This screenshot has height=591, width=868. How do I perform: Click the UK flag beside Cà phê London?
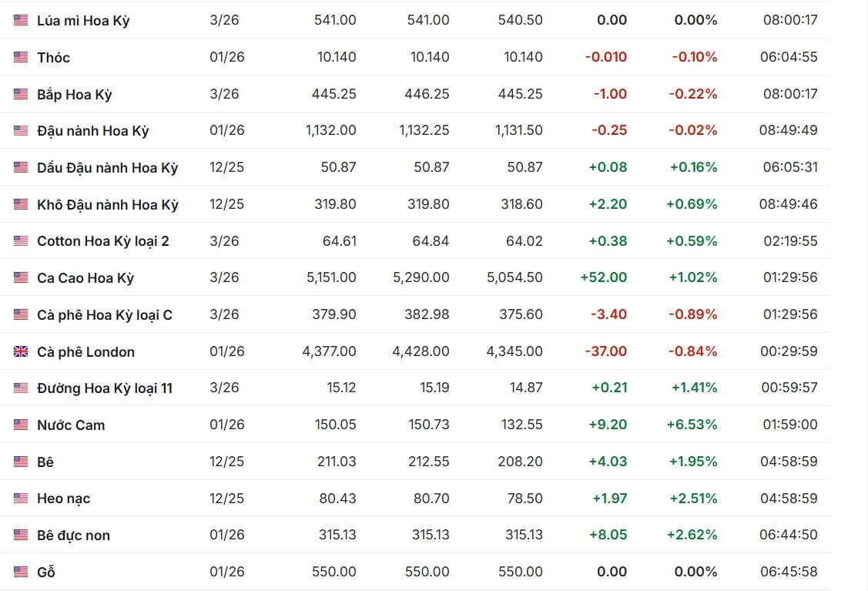click(x=21, y=351)
